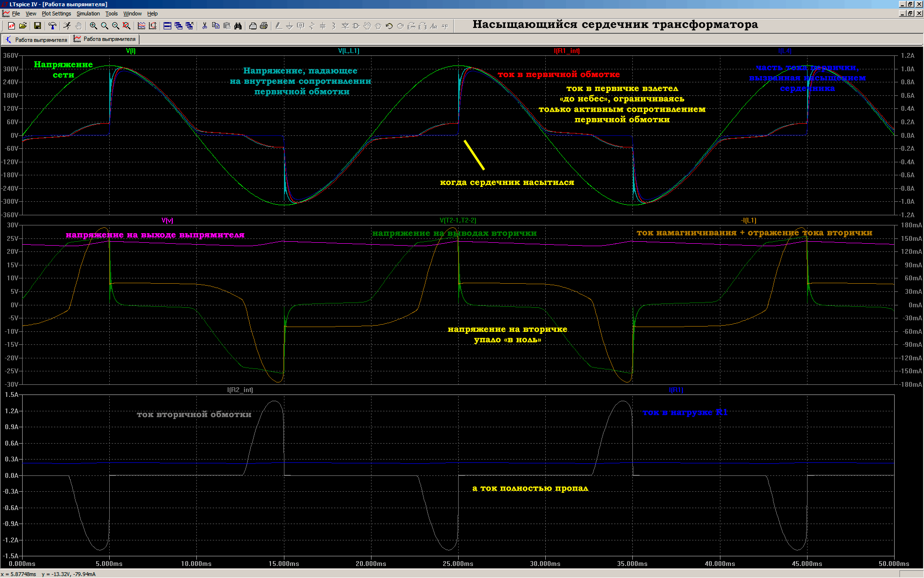Screen dimensions: 924x578
Task: Click the Close All Windows toolbar icon
Action: [x=190, y=26]
